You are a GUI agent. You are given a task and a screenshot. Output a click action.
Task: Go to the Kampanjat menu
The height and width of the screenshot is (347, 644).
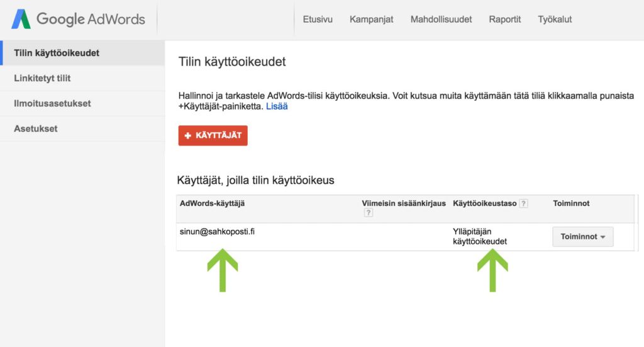tap(371, 20)
